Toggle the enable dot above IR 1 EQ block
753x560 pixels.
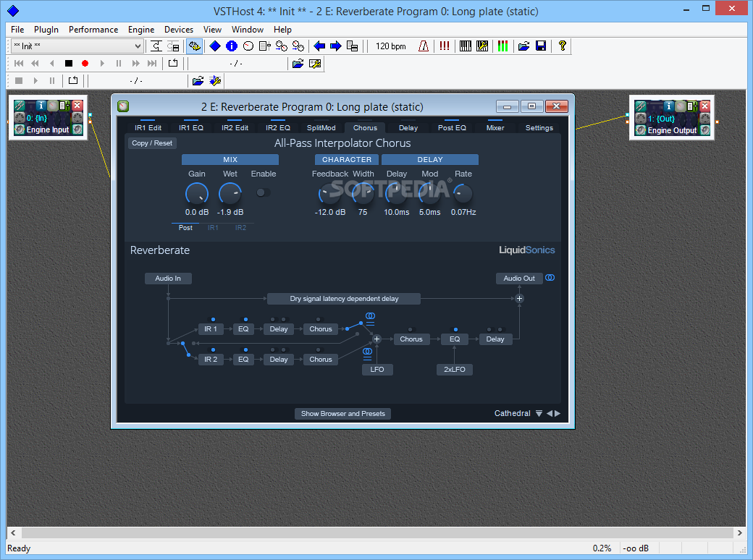point(245,319)
